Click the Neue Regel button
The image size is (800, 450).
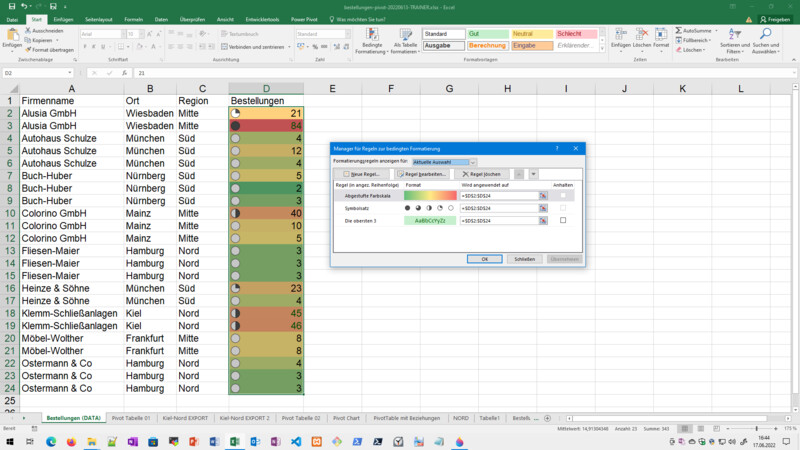click(x=362, y=174)
